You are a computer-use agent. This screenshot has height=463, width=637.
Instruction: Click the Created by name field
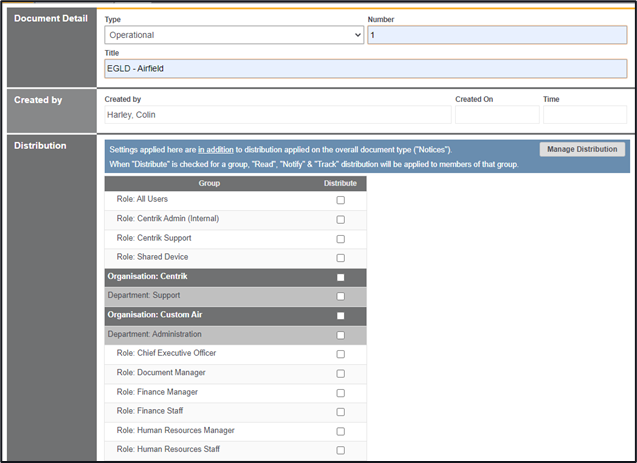(x=277, y=115)
